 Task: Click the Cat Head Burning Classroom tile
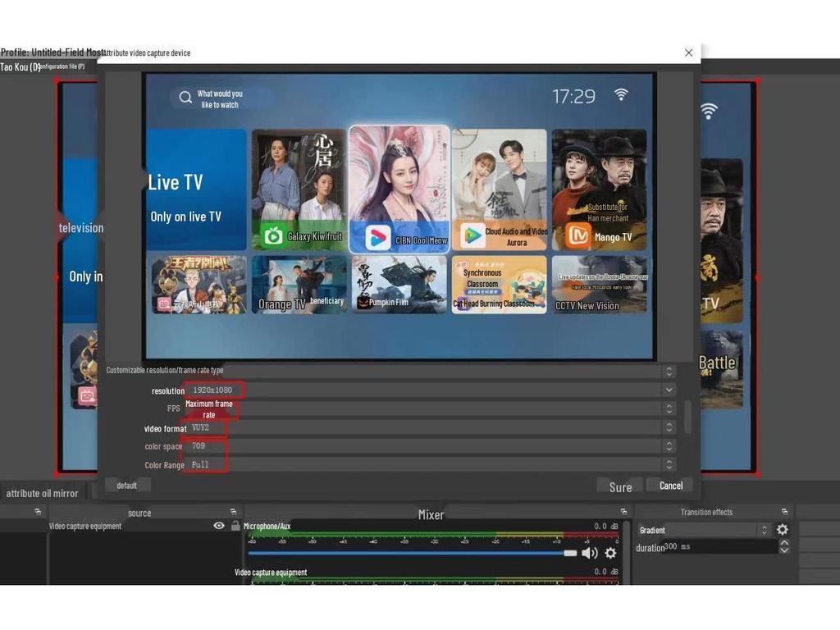coord(499,285)
